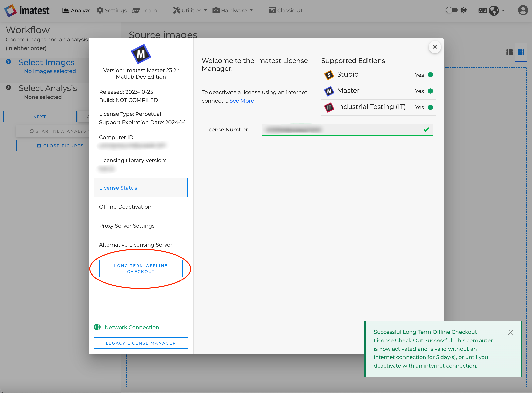Click Select Analysis workflow step

coord(48,88)
